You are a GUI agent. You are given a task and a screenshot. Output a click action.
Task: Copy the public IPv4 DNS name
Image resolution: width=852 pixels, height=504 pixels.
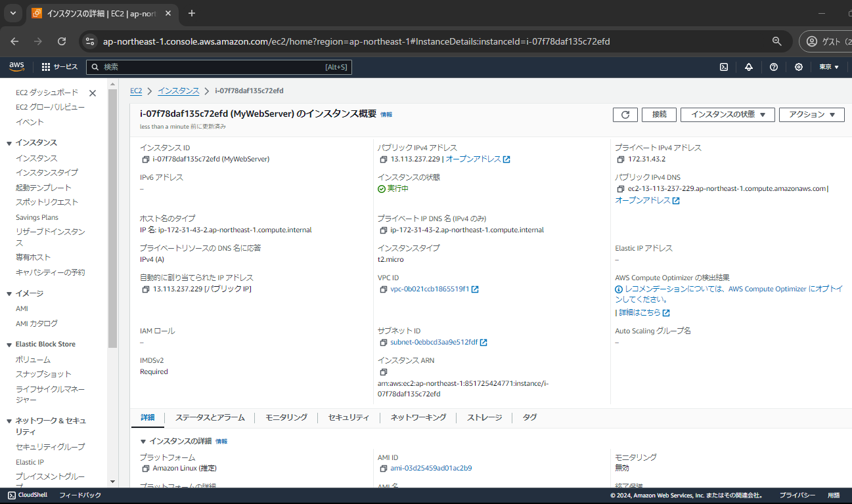[x=621, y=189]
